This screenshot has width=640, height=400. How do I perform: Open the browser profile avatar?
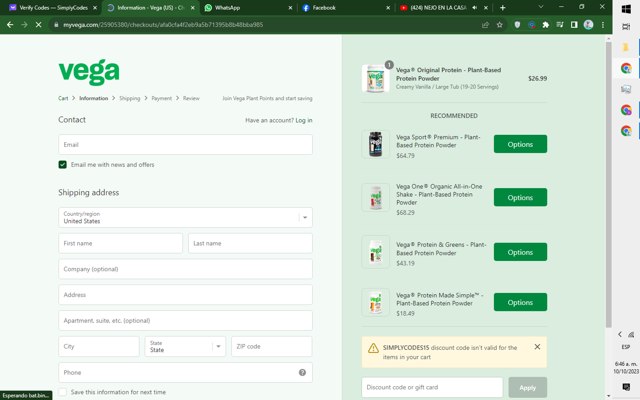tap(589, 25)
